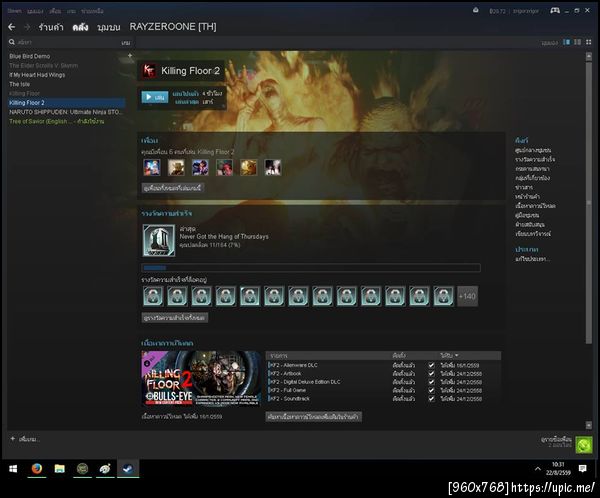The height and width of the screenshot is (498, 600).
Task: Open the Never Got the Hang of Thursdays achievement icon
Action: coord(159,240)
